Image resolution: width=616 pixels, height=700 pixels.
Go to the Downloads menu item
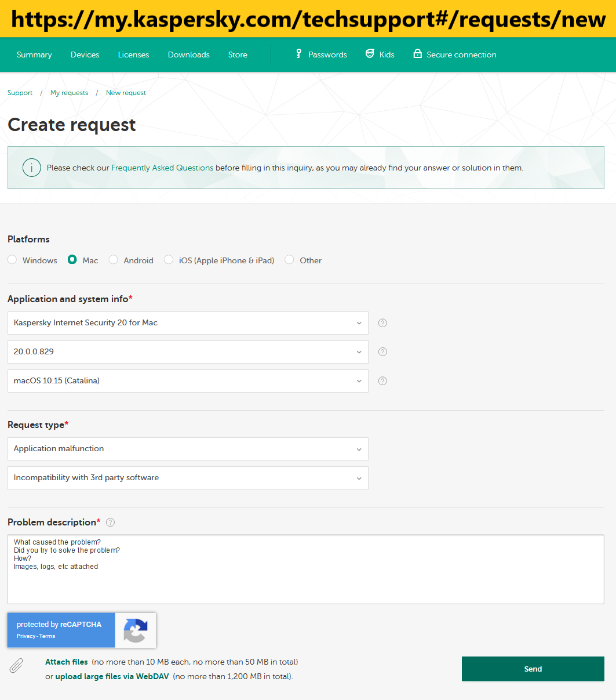click(x=189, y=55)
